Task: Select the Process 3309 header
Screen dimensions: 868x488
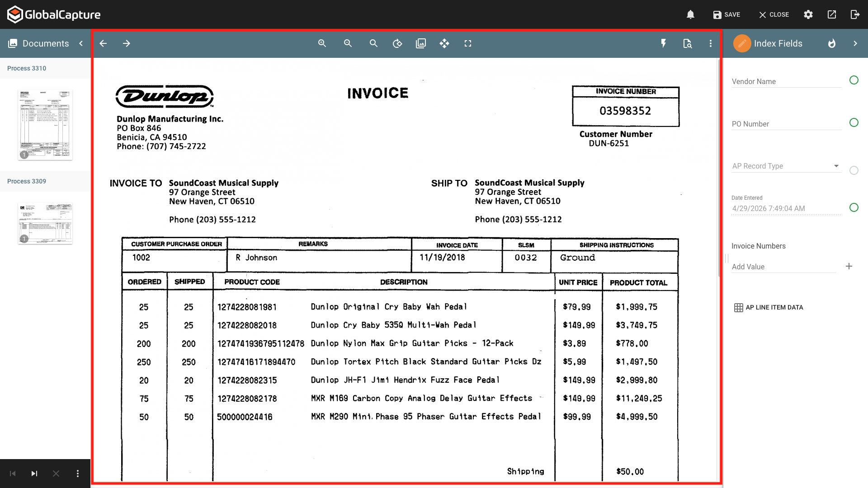Action: pos(27,181)
